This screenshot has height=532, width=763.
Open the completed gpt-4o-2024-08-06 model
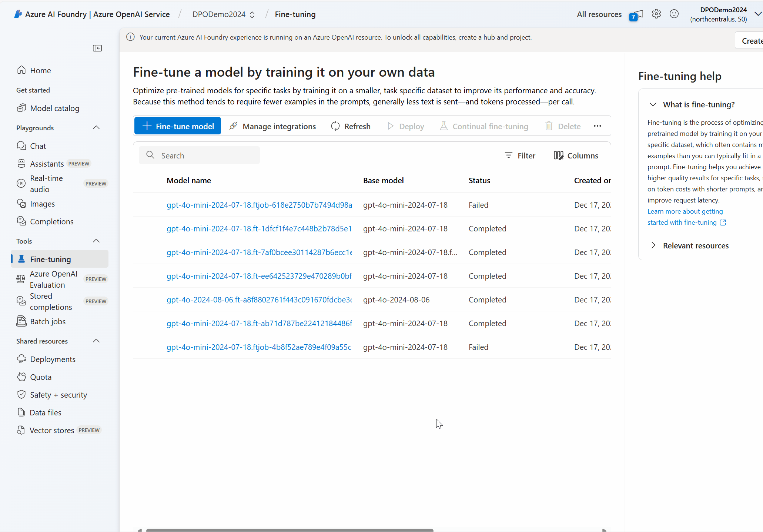(258, 300)
